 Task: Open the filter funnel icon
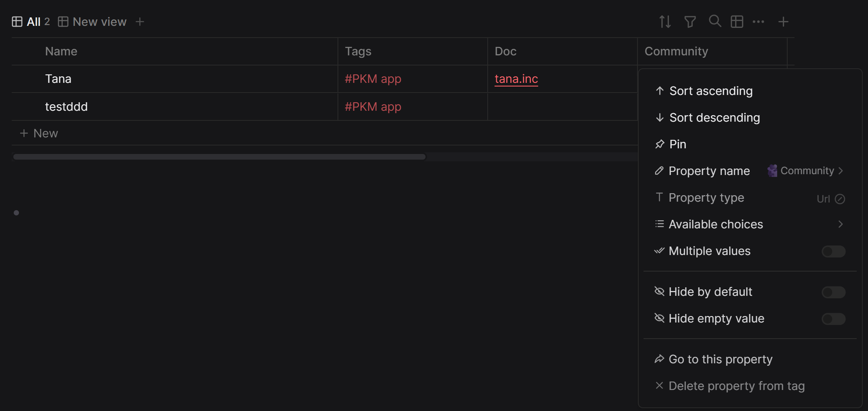pos(690,21)
